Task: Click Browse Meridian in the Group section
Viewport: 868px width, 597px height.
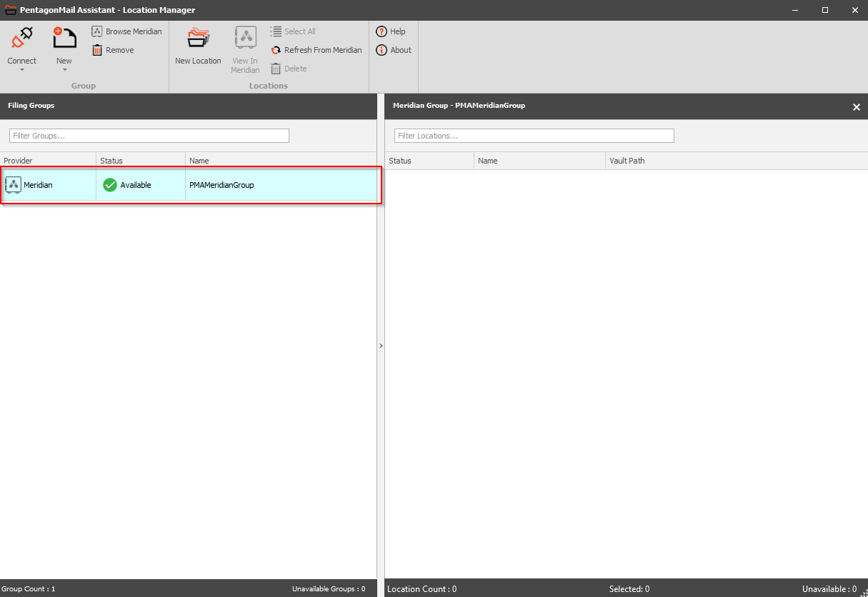Action: pyautogui.click(x=126, y=31)
